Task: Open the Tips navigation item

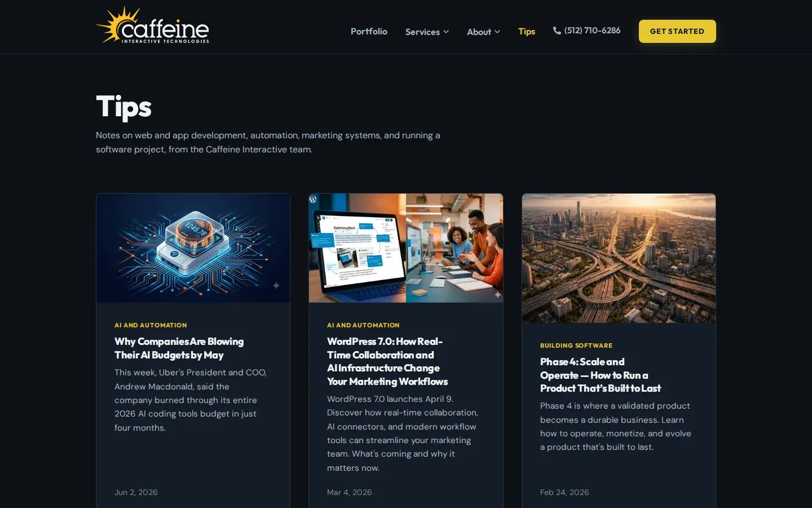Action: 527,31
